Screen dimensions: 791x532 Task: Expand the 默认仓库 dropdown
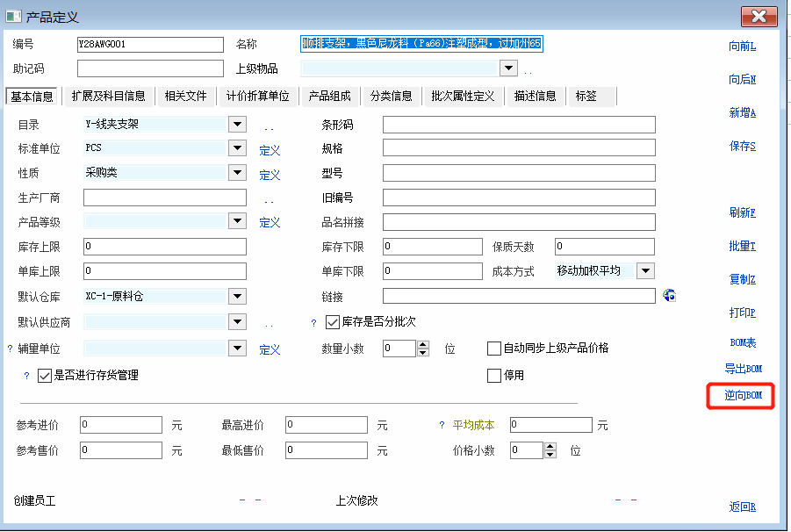pos(237,297)
